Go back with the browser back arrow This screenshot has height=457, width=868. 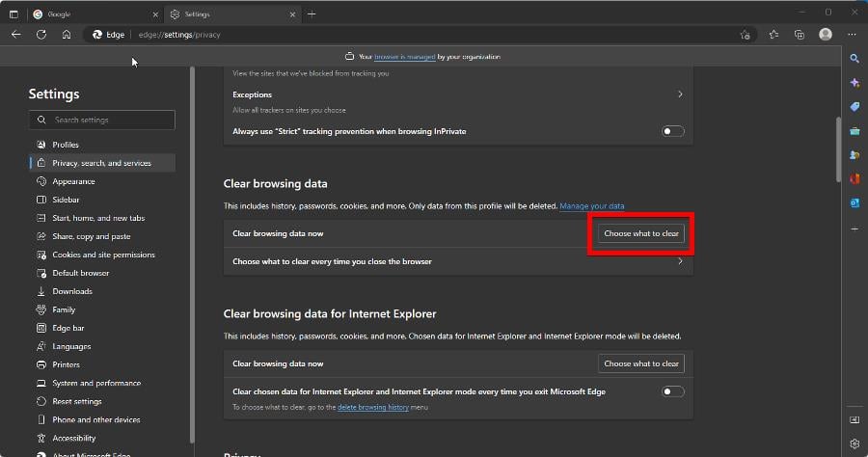click(x=16, y=35)
